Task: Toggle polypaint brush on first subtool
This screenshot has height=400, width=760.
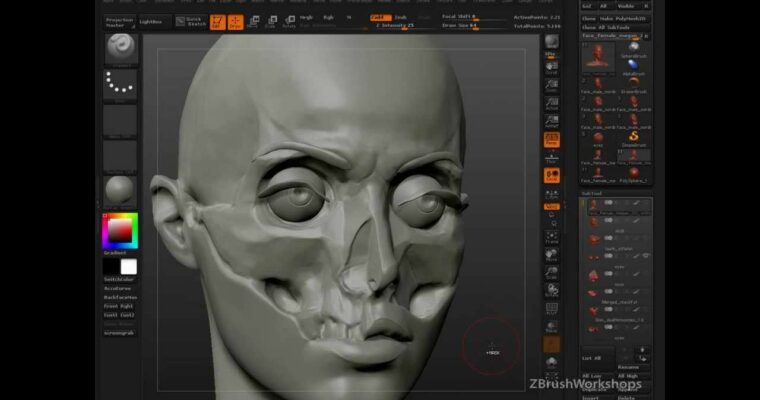Action: tap(636, 203)
